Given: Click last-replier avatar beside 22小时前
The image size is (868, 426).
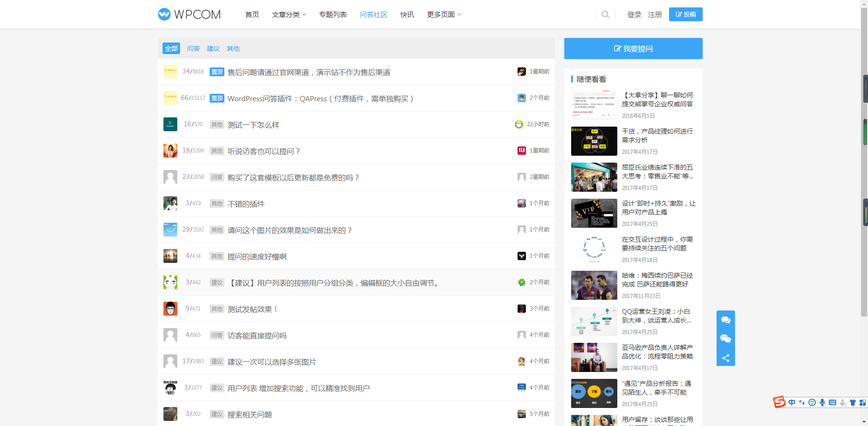Looking at the screenshot, I should click(519, 124).
